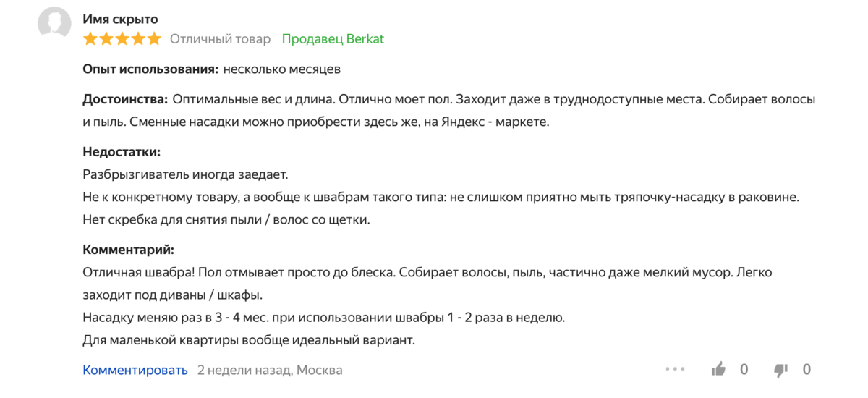Click the second rating star
This screenshot has height=398, width=868.
click(106, 39)
